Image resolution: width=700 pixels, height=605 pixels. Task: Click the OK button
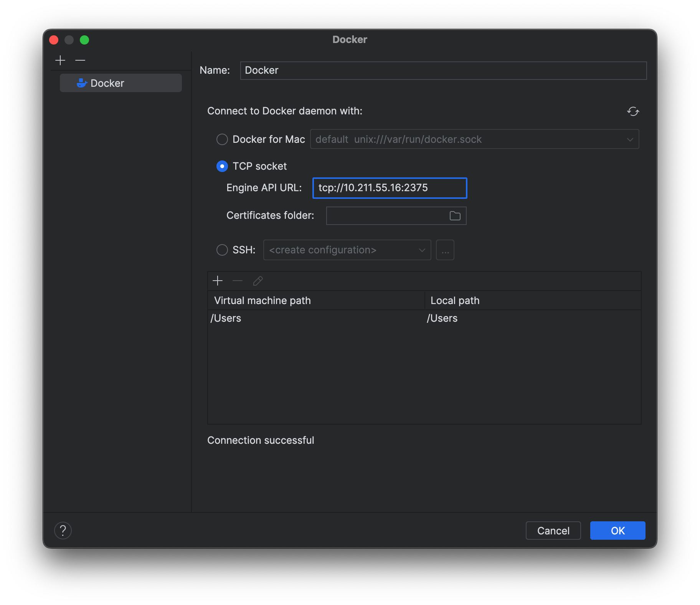617,531
